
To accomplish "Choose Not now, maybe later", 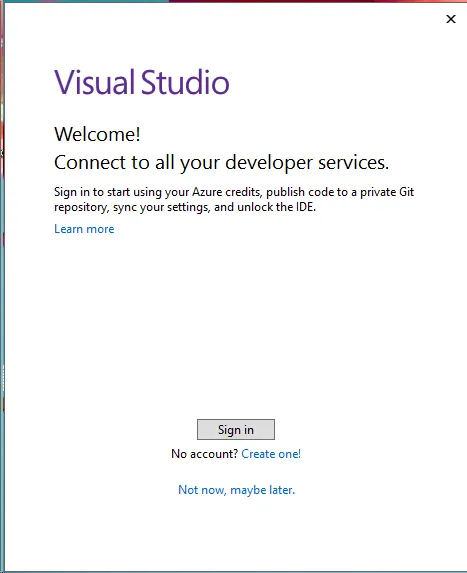I will 236,490.
